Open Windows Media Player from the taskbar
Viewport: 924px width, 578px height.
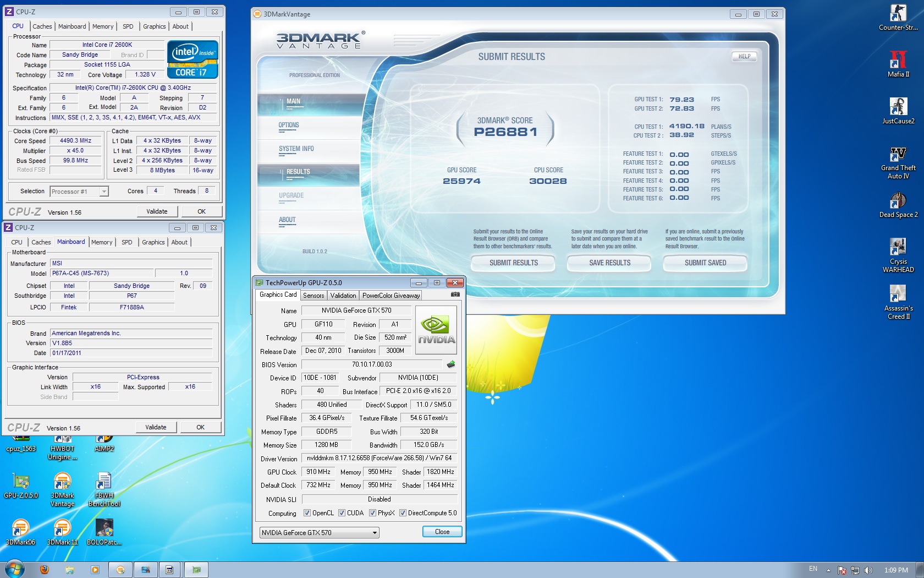point(95,570)
